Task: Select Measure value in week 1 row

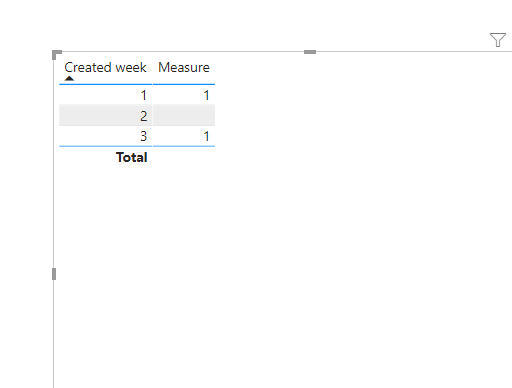Action: click(206, 95)
